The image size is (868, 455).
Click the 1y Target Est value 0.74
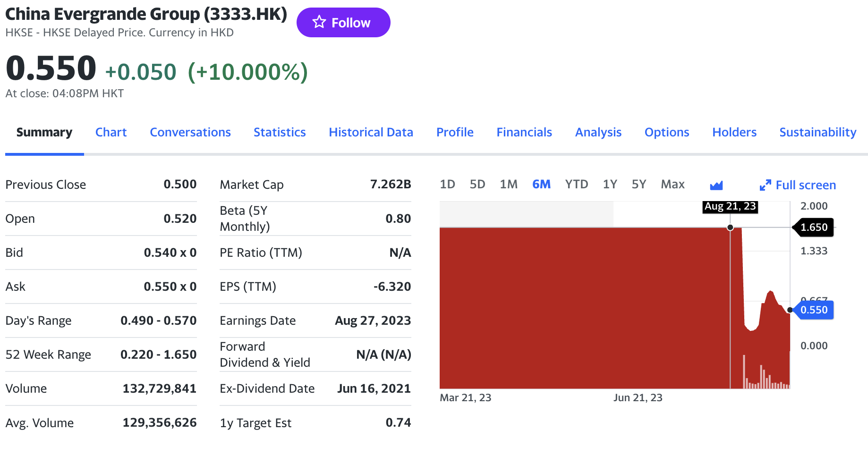[x=398, y=422]
